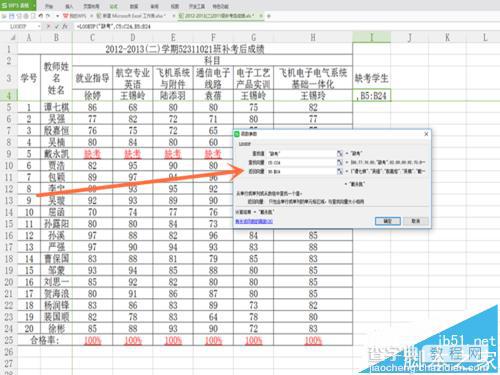500x375 pixels.
Task: Select column header H
Action: tap(313, 37)
